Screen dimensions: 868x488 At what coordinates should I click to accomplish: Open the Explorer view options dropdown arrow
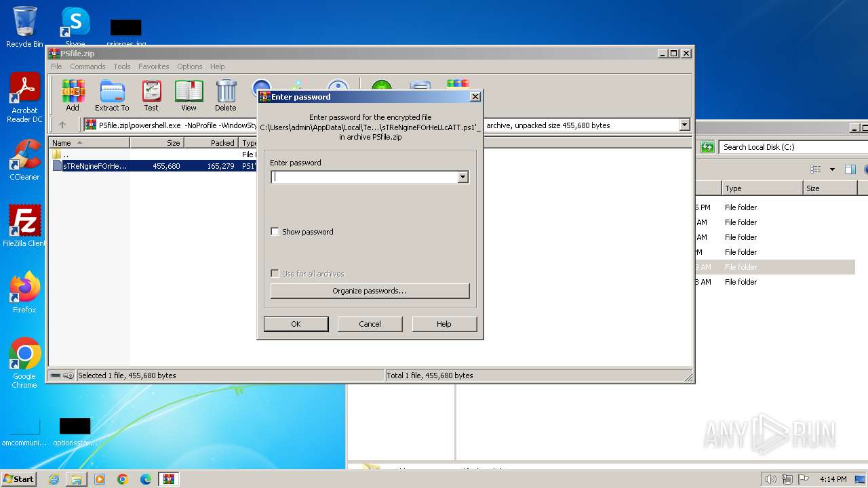832,169
